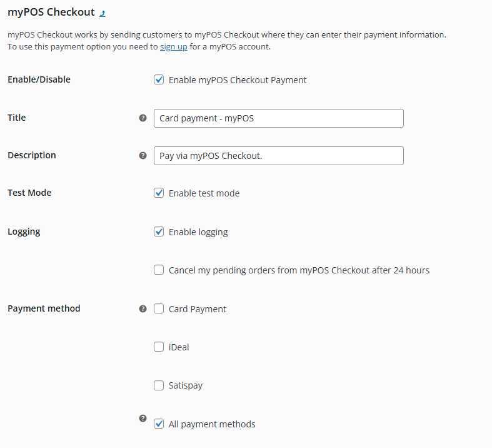Turn off Enable test mode checkbox
The image size is (492, 448).
point(159,193)
